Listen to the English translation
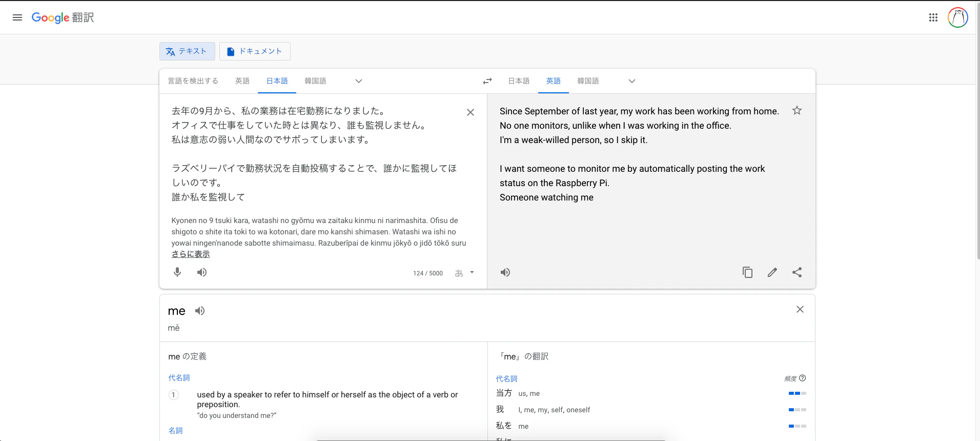Screen dimensions: 980x441 (x=505, y=272)
